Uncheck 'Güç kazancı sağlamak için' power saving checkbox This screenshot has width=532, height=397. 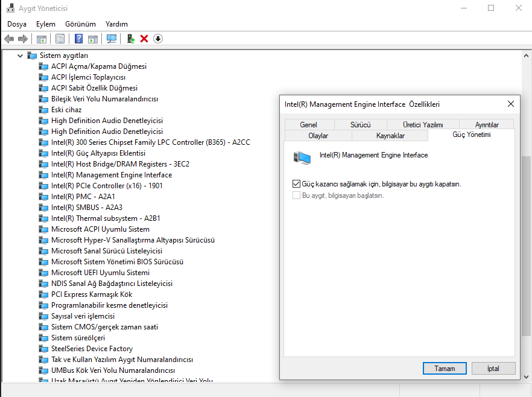coord(296,184)
